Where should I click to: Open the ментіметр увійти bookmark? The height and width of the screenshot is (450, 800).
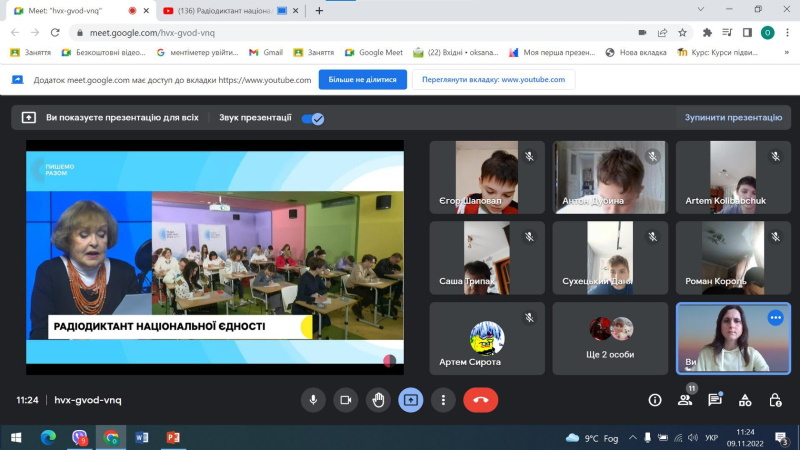pyautogui.click(x=197, y=53)
